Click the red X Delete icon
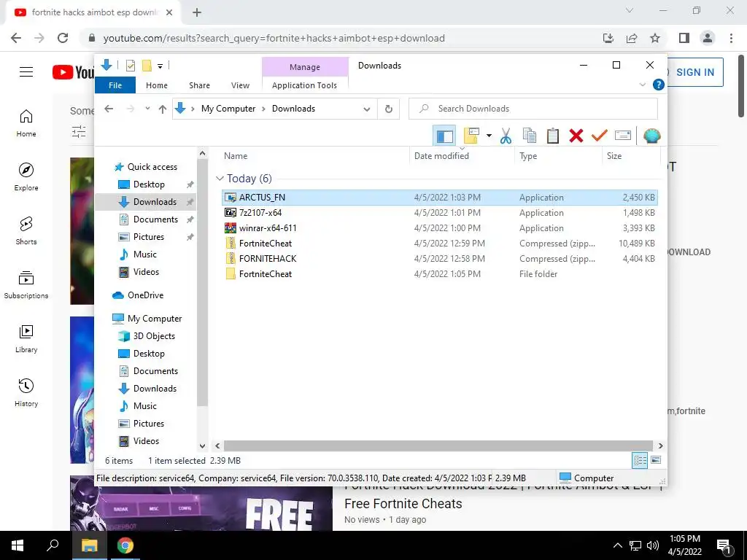The width and height of the screenshot is (747, 560). coord(576,136)
